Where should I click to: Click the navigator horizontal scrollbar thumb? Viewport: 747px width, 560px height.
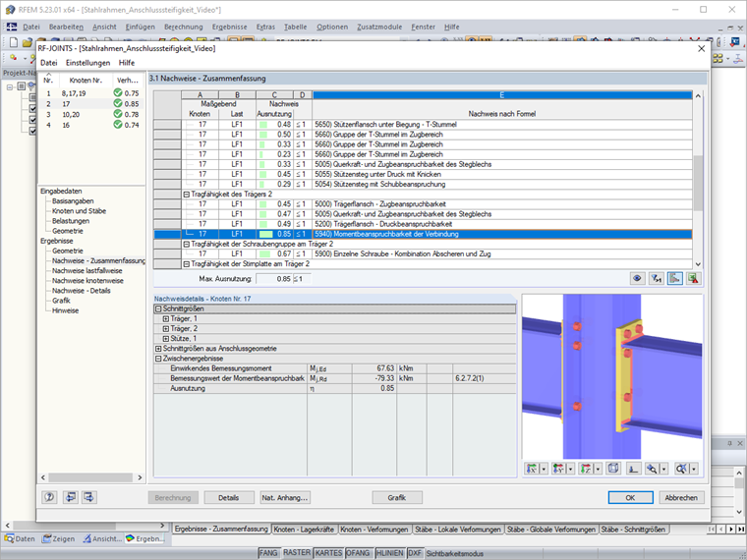pyautogui.click(x=90, y=477)
